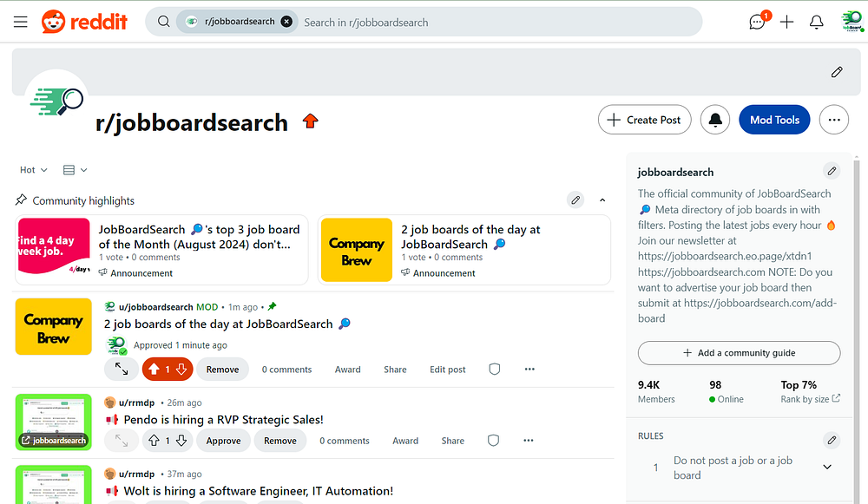Open the Hot sort dropdown
The height and width of the screenshot is (504, 868).
33,170
